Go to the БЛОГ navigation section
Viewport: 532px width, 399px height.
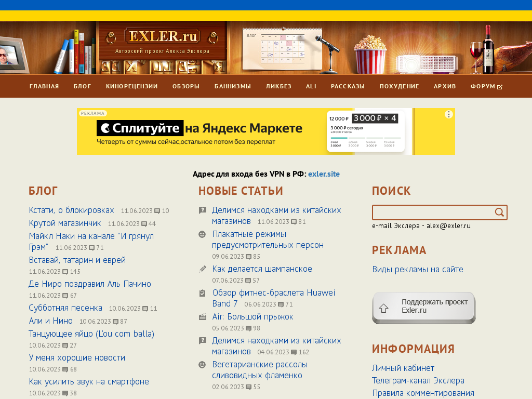[83, 87]
